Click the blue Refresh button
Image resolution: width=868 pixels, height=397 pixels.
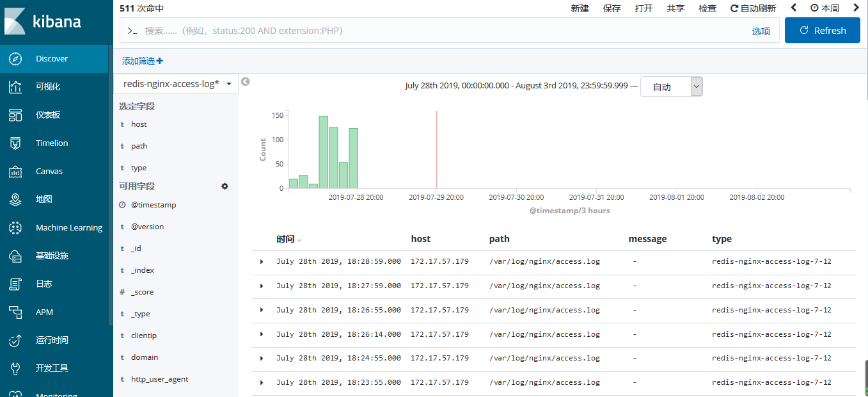tap(822, 31)
